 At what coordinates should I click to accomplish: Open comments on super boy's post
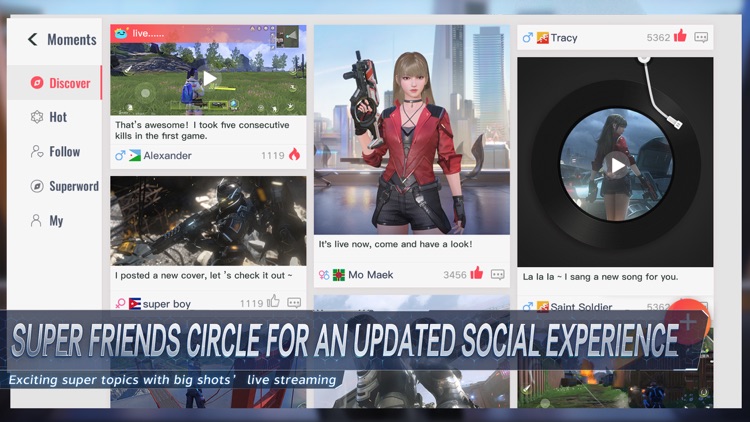(294, 303)
